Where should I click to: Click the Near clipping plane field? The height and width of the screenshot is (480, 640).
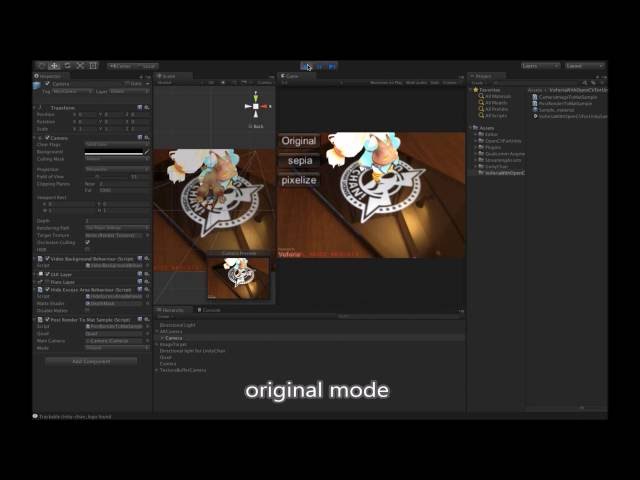[124, 184]
